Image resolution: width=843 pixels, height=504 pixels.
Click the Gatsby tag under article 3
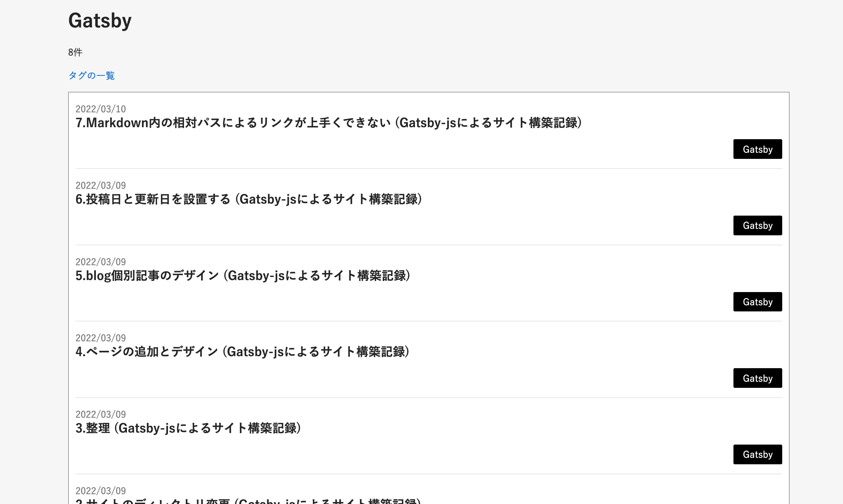757,454
